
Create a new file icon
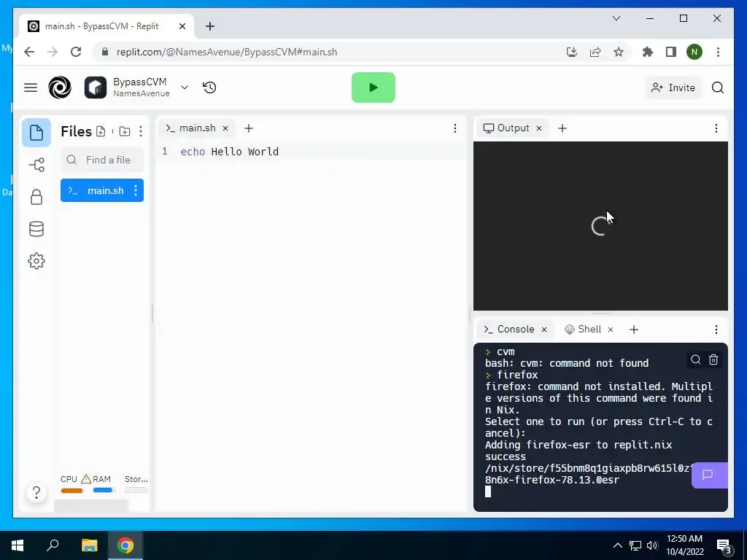[x=101, y=131]
